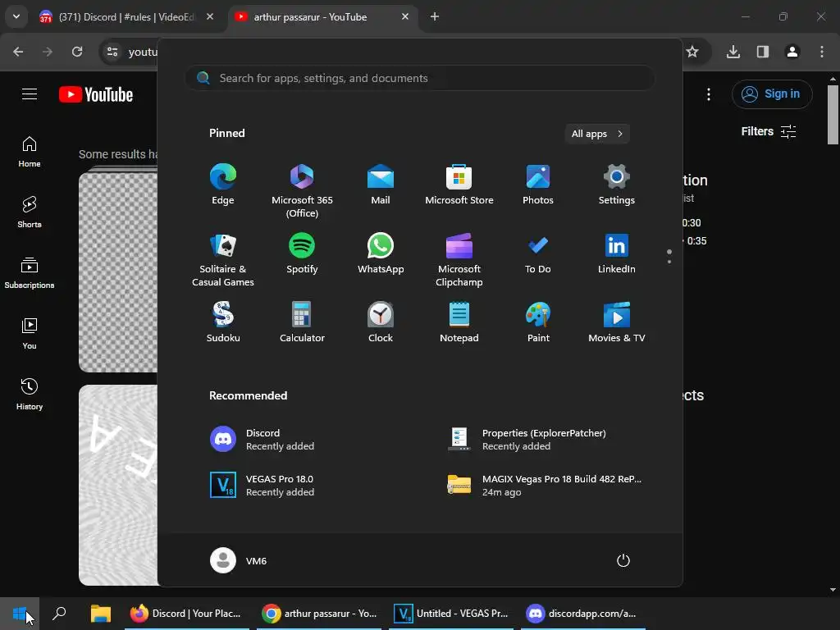Launch the Clock app
This screenshot has height=630, width=840.
tap(381, 322)
